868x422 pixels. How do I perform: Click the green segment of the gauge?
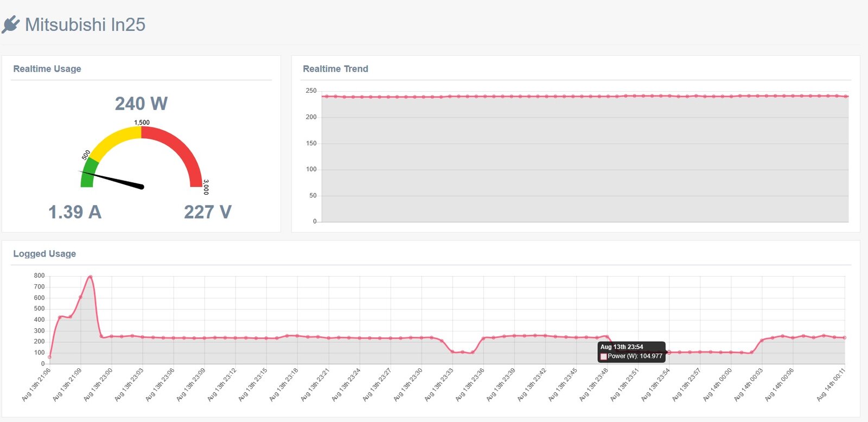88,174
